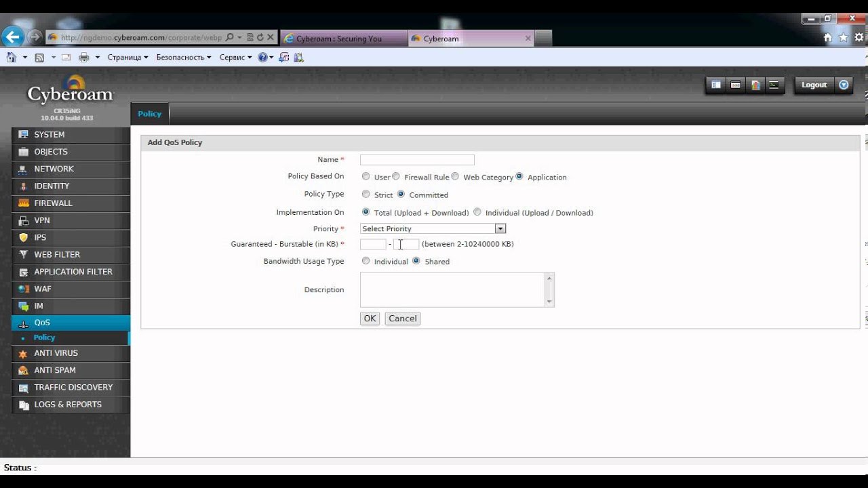
Task: Open the OBJECTS menu
Action: click(71, 152)
